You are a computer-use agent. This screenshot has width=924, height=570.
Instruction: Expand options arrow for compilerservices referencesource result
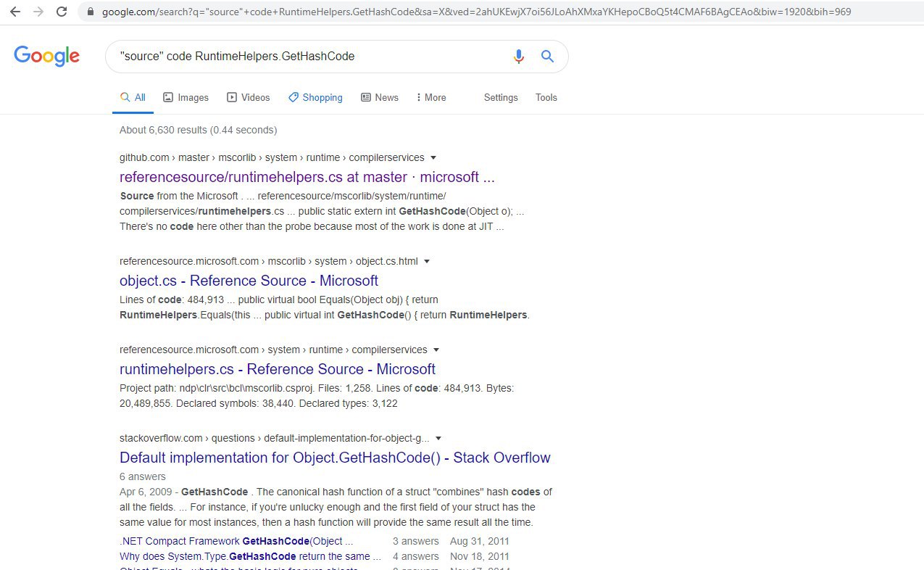point(436,350)
